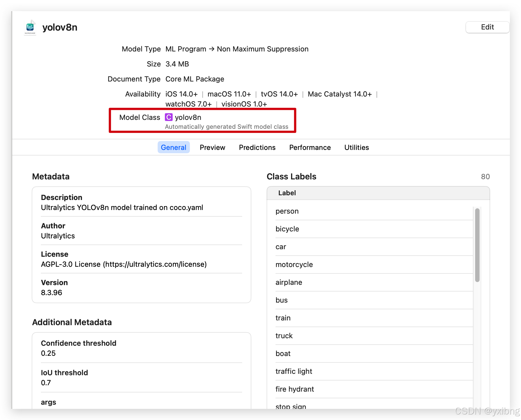The image size is (521, 420).
Task: Click the Label column header
Action: (x=287, y=193)
